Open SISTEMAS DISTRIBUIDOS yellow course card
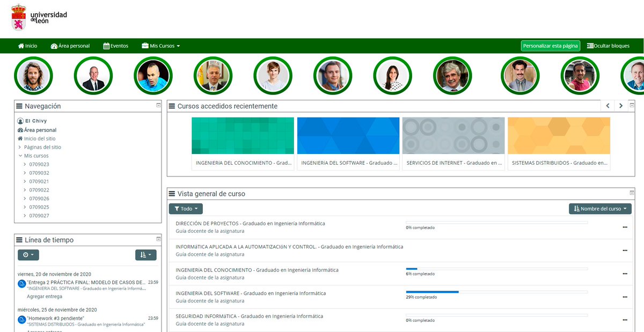The image size is (644, 332). pos(559,143)
